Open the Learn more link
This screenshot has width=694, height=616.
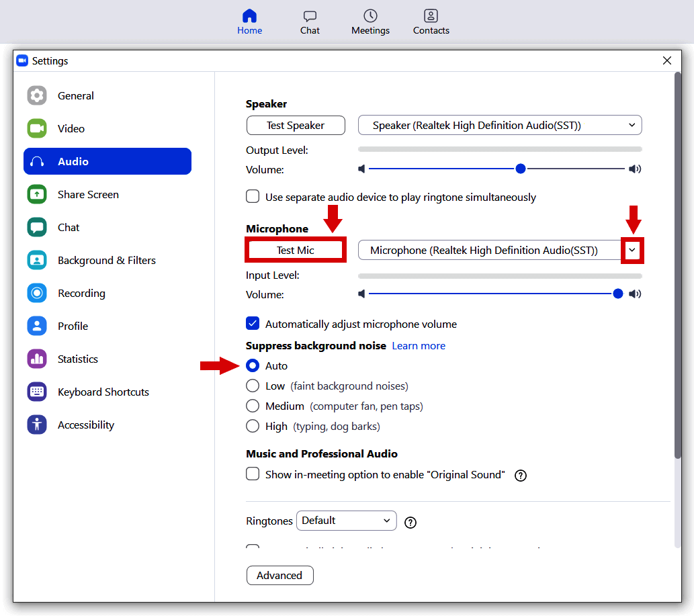(418, 345)
